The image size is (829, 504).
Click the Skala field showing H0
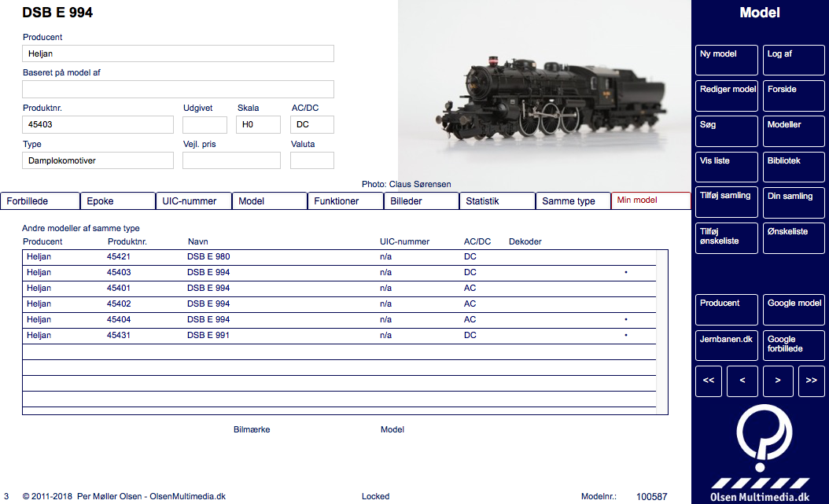258,125
